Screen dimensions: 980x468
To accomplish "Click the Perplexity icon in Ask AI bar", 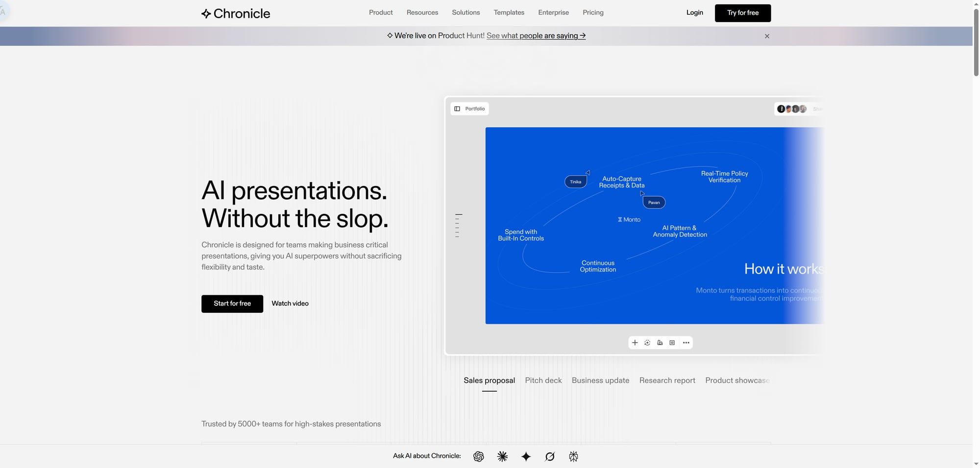I will [573, 456].
